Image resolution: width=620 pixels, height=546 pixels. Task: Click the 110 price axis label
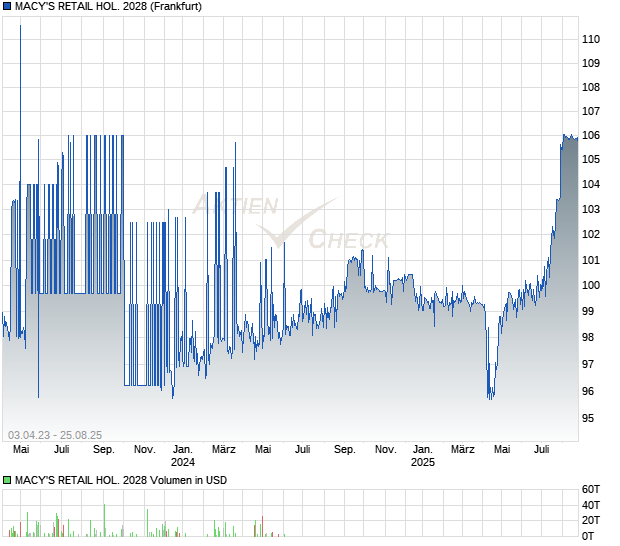click(x=591, y=39)
